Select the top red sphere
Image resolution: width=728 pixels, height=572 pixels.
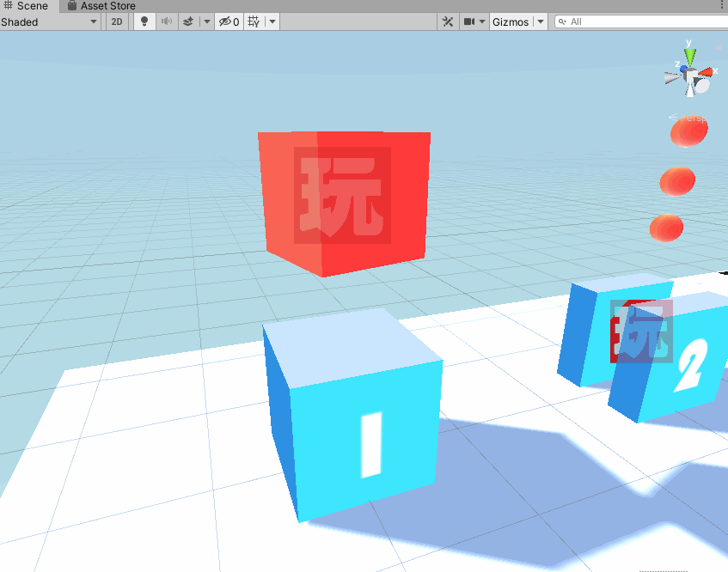(x=689, y=131)
